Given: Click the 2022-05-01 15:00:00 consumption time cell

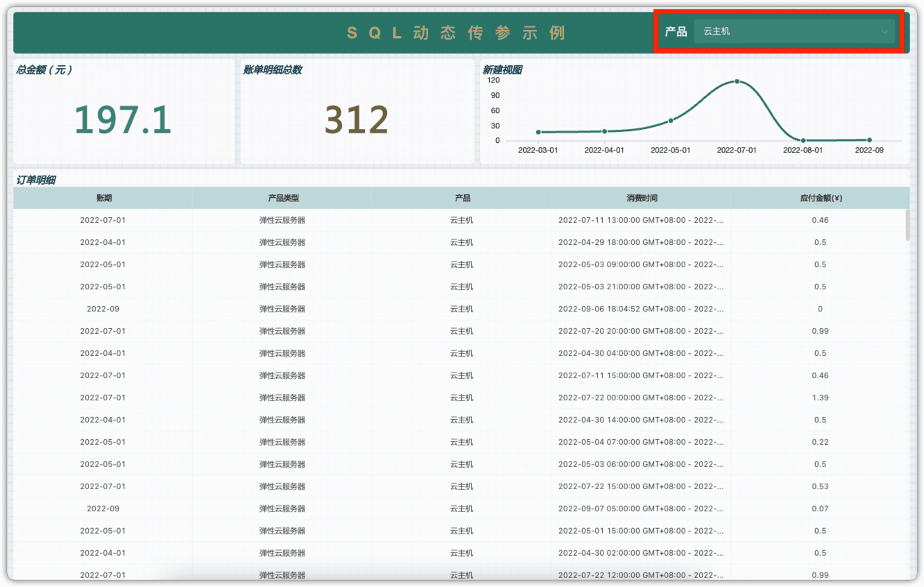Looking at the screenshot, I should point(641,531).
